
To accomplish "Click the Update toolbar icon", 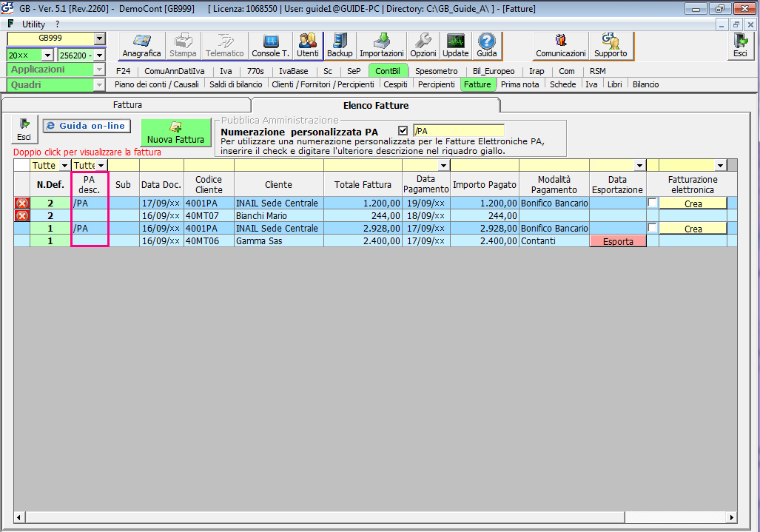I will click(456, 46).
